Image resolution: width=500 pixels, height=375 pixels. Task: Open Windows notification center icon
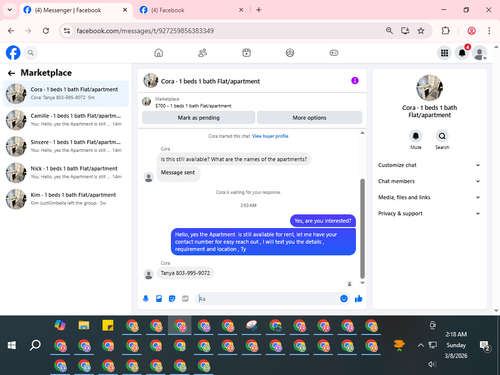(x=484, y=346)
